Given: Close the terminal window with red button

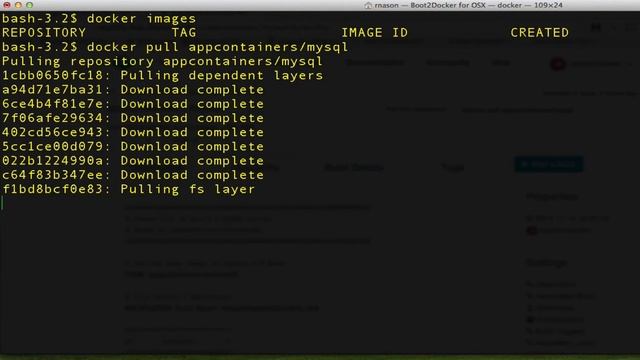Looking at the screenshot, I should point(7,5).
